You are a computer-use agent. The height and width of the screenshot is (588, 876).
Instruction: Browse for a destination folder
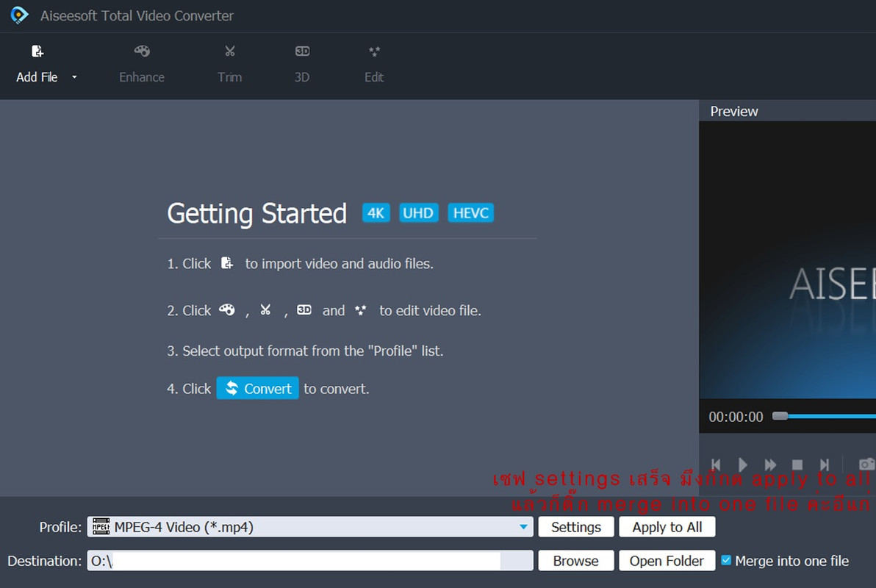point(576,561)
